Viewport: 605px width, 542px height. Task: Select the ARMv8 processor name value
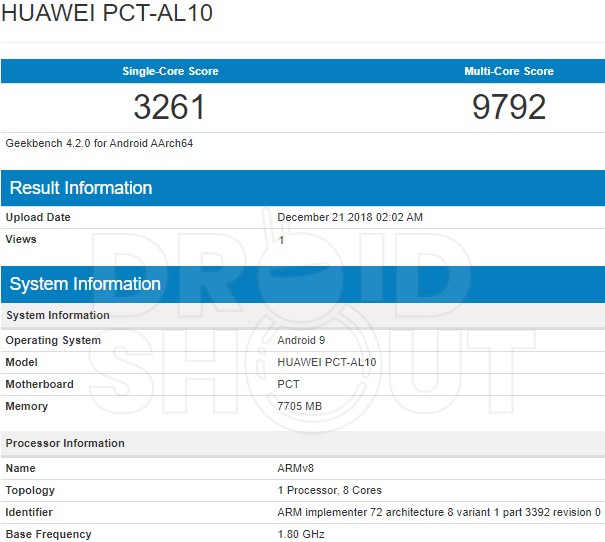click(x=295, y=468)
